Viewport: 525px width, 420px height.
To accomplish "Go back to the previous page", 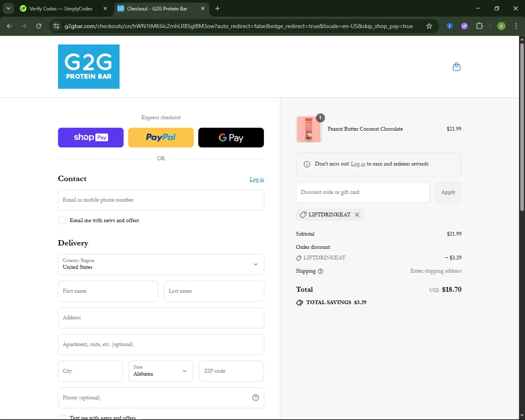I will pyautogui.click(x=9, y=26).
